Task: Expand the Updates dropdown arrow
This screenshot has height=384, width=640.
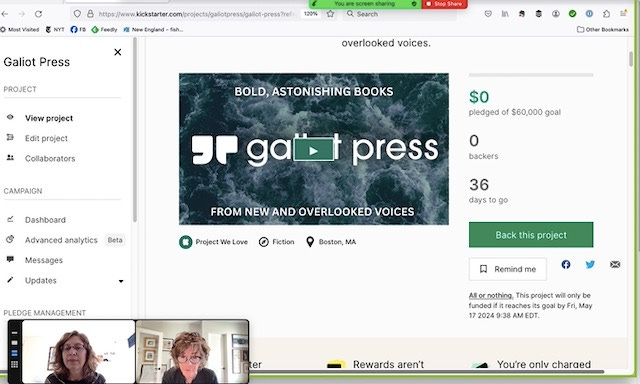Action: [x=121, y=281]
